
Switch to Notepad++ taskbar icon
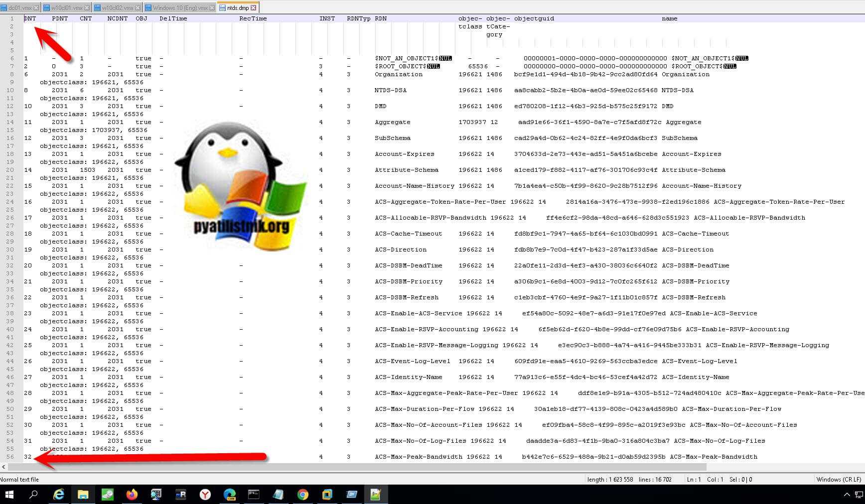click(x=375, y=495)
